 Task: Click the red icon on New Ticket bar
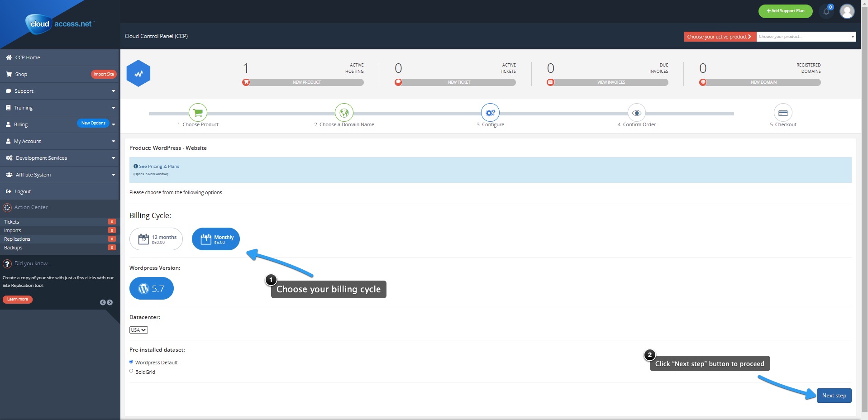tap(398, 82)
